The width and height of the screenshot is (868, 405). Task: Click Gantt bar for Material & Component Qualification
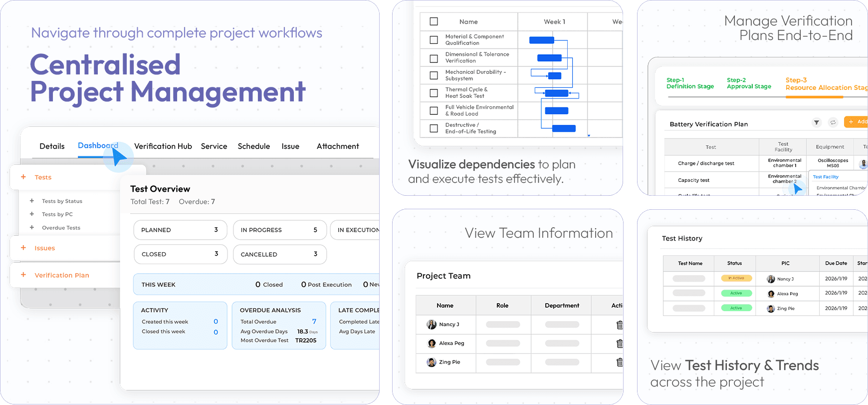click(541, 40)
